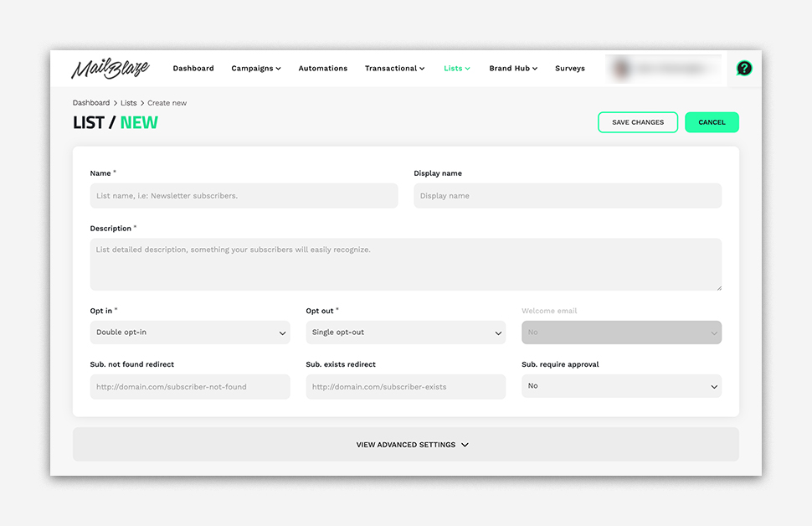
Task: Click the list Name input field
Action: (244, 196)
